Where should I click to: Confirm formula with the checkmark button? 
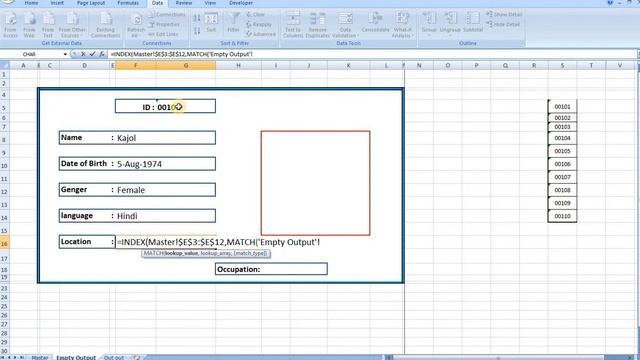(93, 54)
